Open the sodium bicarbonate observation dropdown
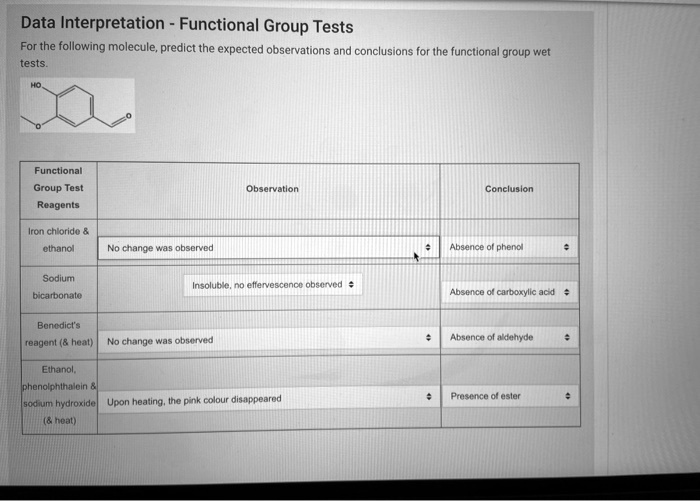This screenshot has width=700, height=501. [273, 285]
